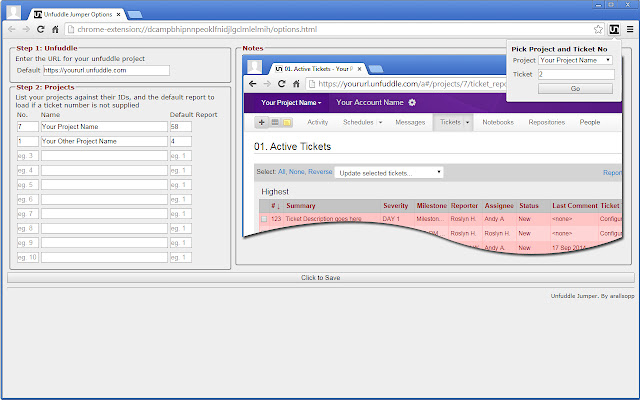Click the user profile avatar in title bar

pyautogui.click(x=13, y=12)
